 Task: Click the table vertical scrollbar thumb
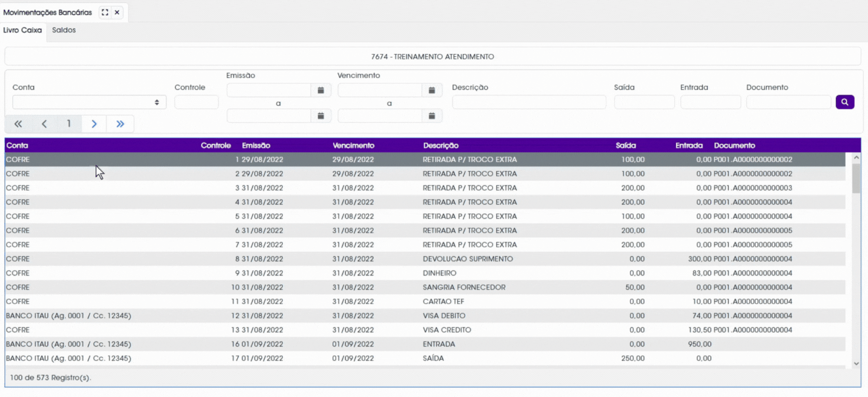point(856,178)
